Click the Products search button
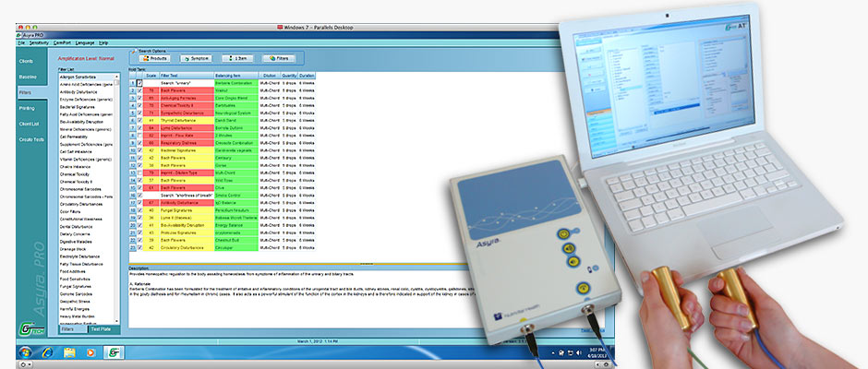Image resolution: width=868 pixels, height=369 pixels. pyautogui.click(x=156, y=57)
